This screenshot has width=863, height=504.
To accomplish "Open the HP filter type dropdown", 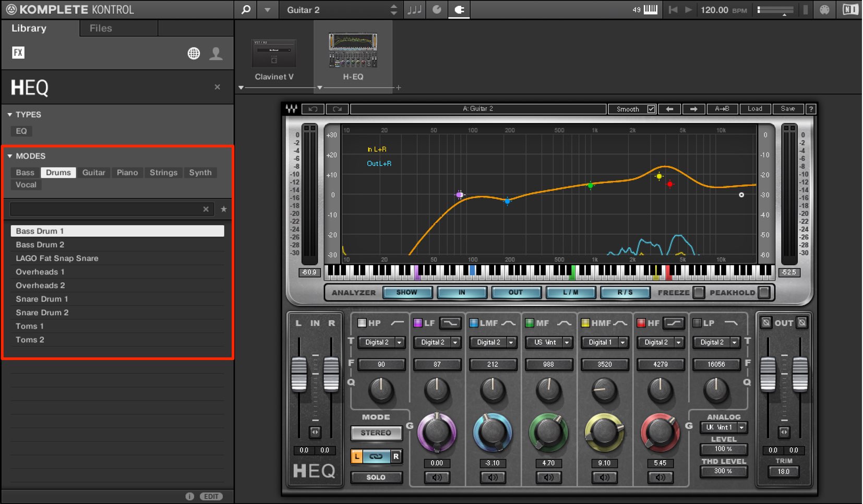I will click(x=400, y=342).
